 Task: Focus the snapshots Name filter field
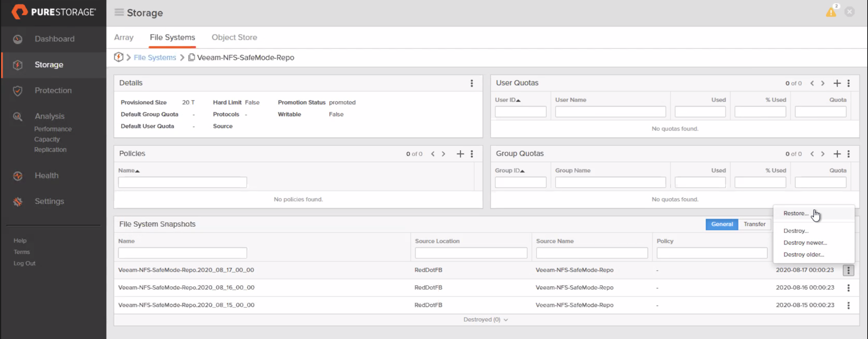pyautogui.click(x=182, y=253)
